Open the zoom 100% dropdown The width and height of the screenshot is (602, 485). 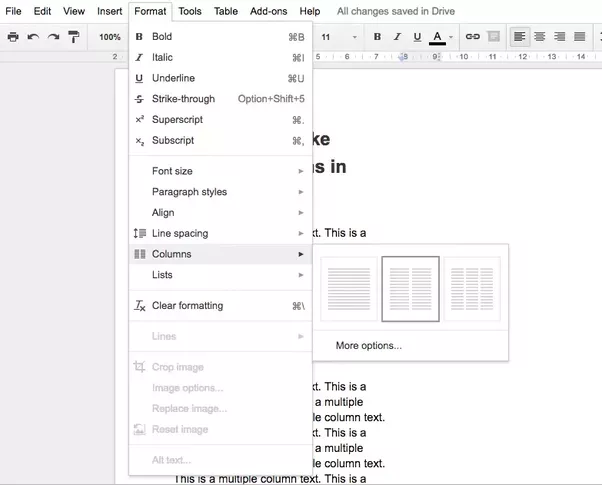[110, 37]
